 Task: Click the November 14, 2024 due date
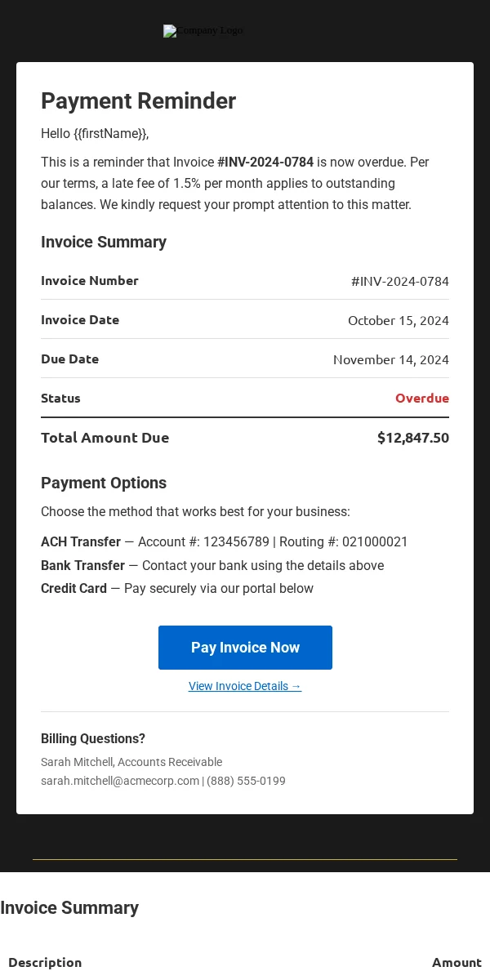point(391,359)
